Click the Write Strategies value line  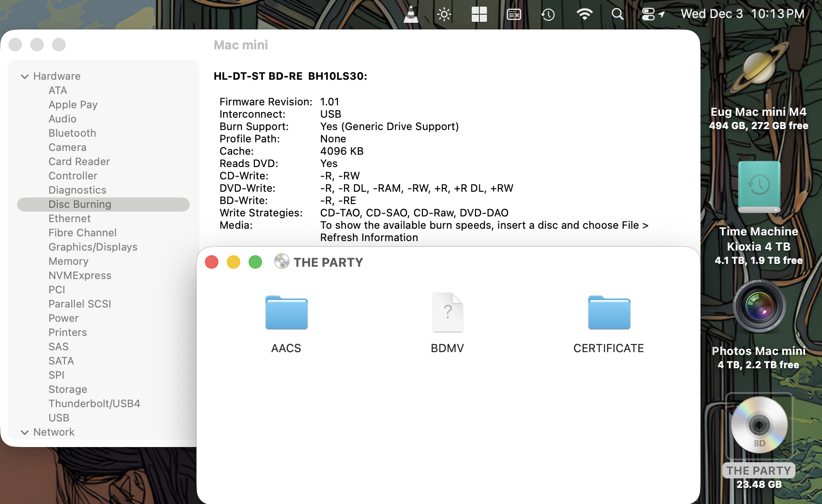click(x=414, y=213)
